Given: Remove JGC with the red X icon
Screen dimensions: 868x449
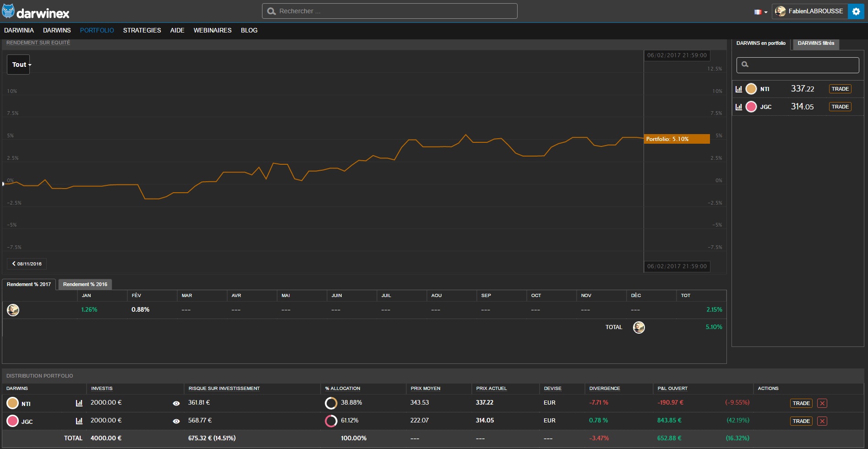Looking at the screenshot, I should (822, 421).
